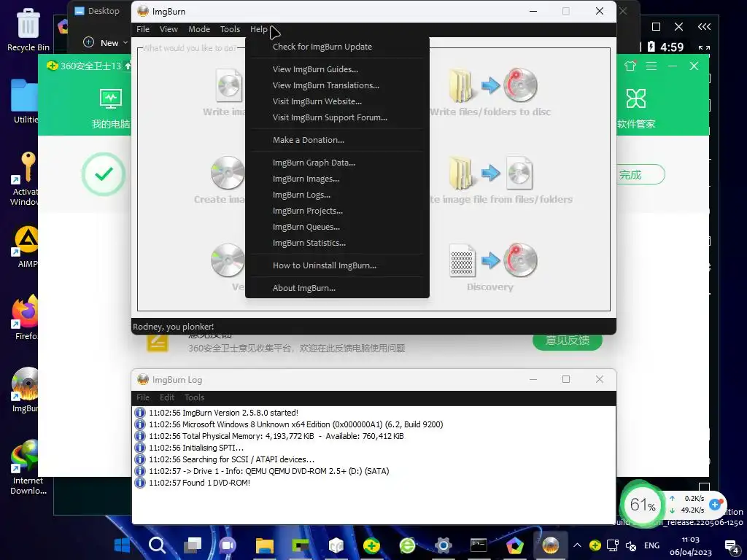Choose Check for ImgBurn Update
Image resolution: width=747 pixels, height=560 pixels.
point(322,47)
